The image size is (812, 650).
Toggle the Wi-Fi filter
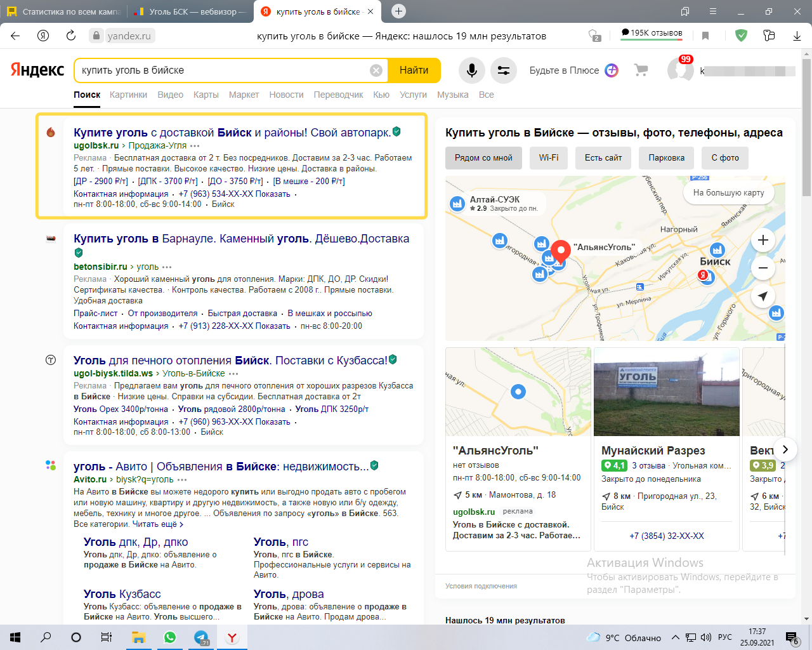click(x=549, y=158)
